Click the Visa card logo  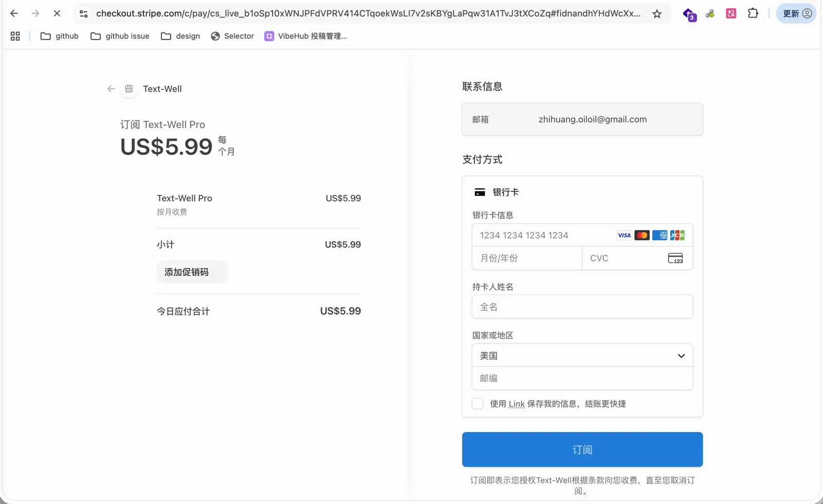pos(624,235)
